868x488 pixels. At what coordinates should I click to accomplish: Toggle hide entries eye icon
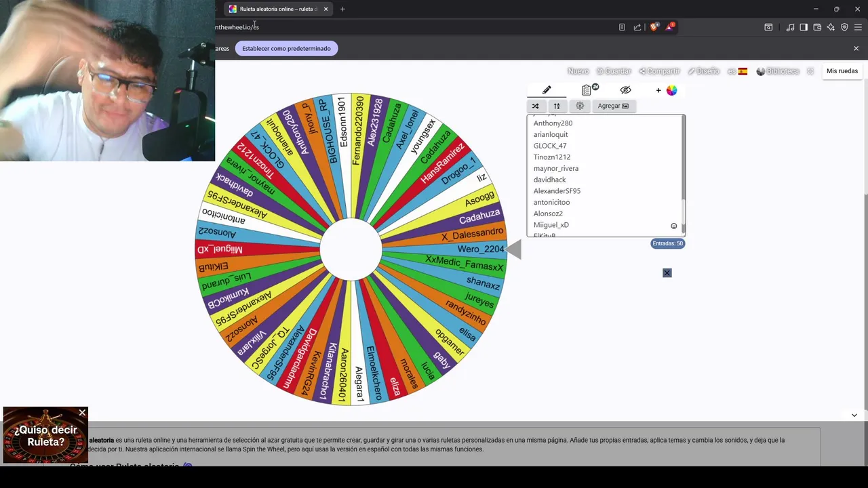click(x=625, y=90)
